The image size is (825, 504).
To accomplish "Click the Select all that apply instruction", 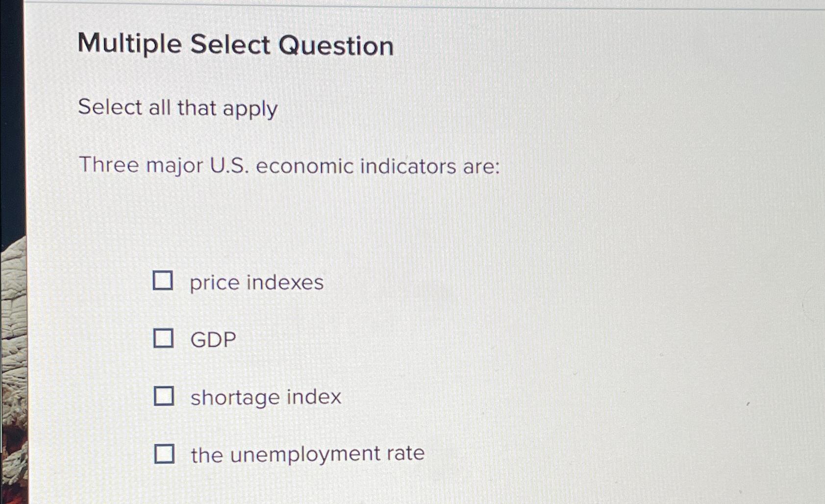I will 180,107.
